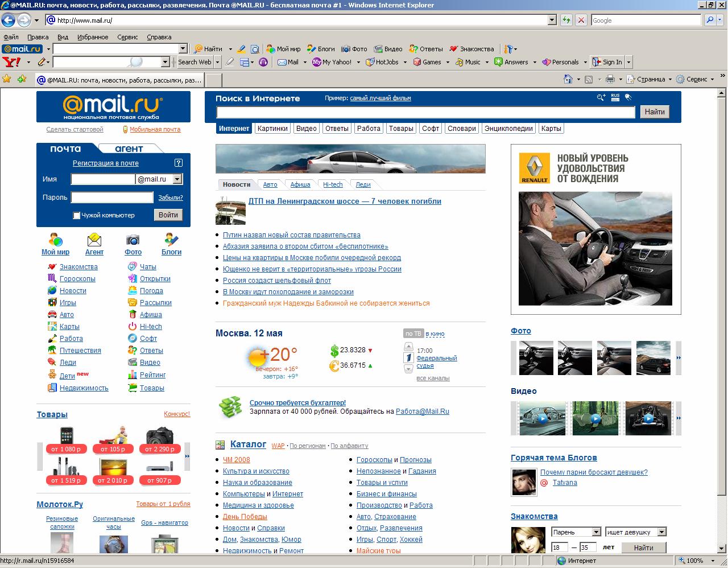Click the large Агент envelope icon
The width and height of the screenshot is (728, 568).
click(x=94, y=240)
